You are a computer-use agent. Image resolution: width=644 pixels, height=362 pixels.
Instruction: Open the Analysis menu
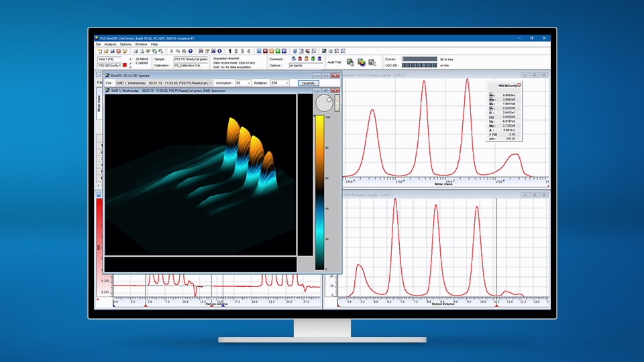[x=110, y=44]
